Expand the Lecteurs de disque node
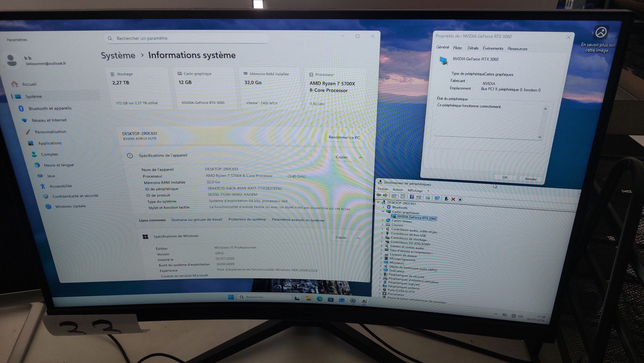Viewport: 644px width, 363px height. pos(381,254)
